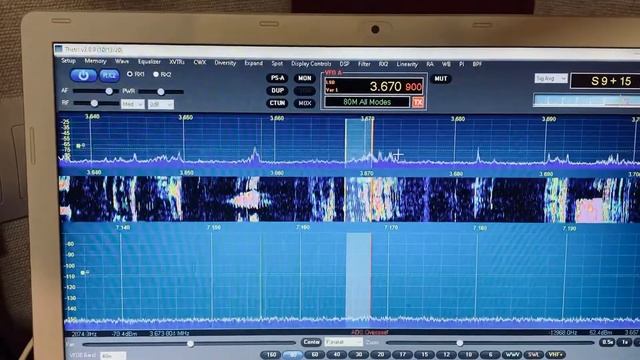The width and height of the screenshot is (640, 360).
Task: Open the 0dB attenuator dropdown
Action: (161, 105)
